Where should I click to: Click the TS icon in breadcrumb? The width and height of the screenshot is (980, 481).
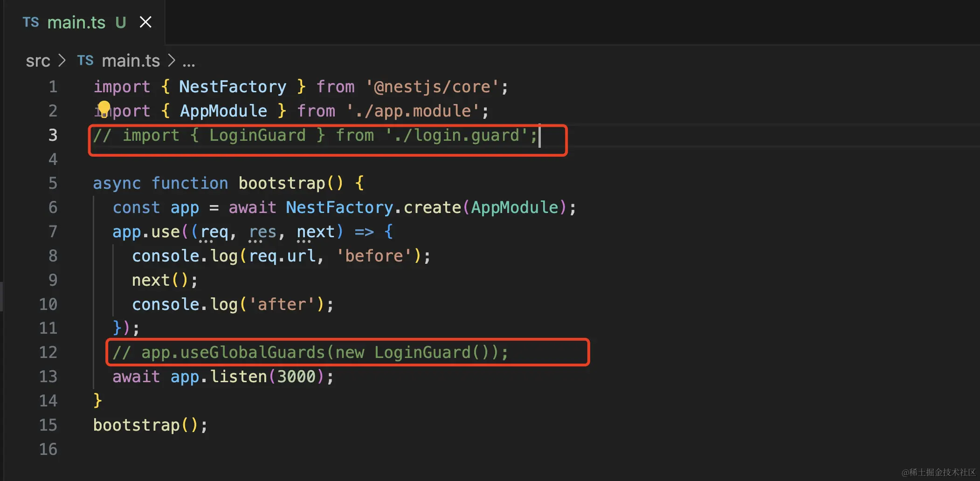pyautogui.click(x=85, y=61)
